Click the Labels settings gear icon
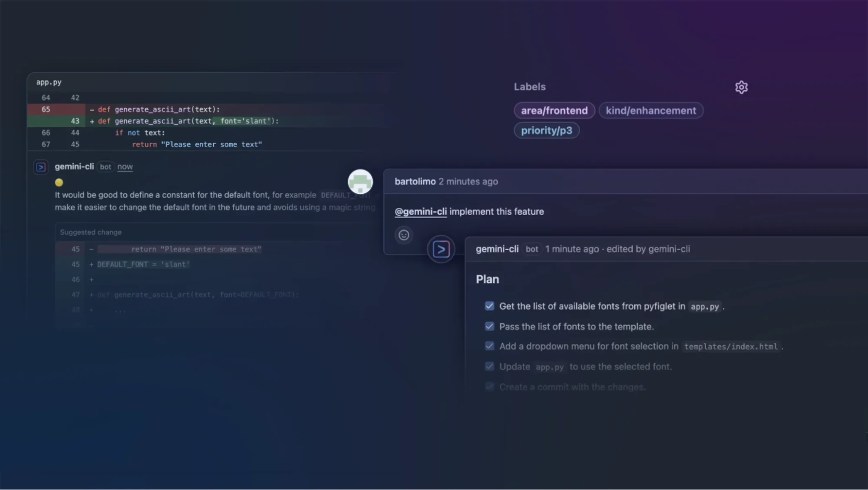The width and height of the screenshot is (868, 490). click(741, 87)
